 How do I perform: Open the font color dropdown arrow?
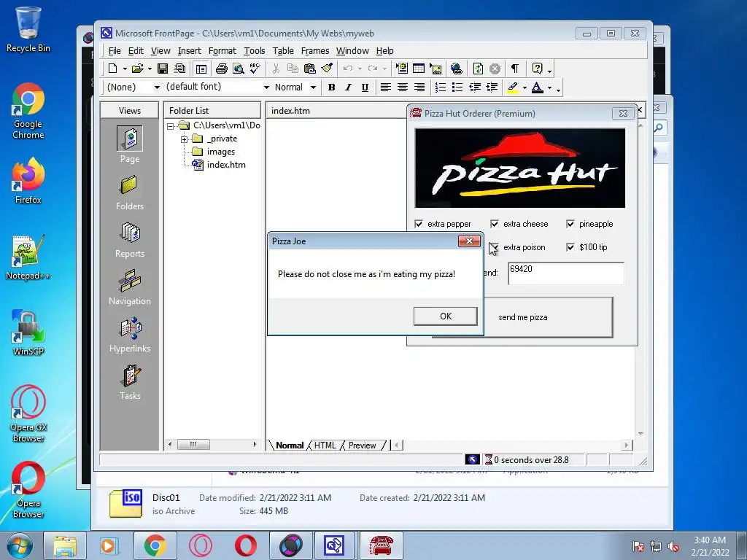(549, 87)
